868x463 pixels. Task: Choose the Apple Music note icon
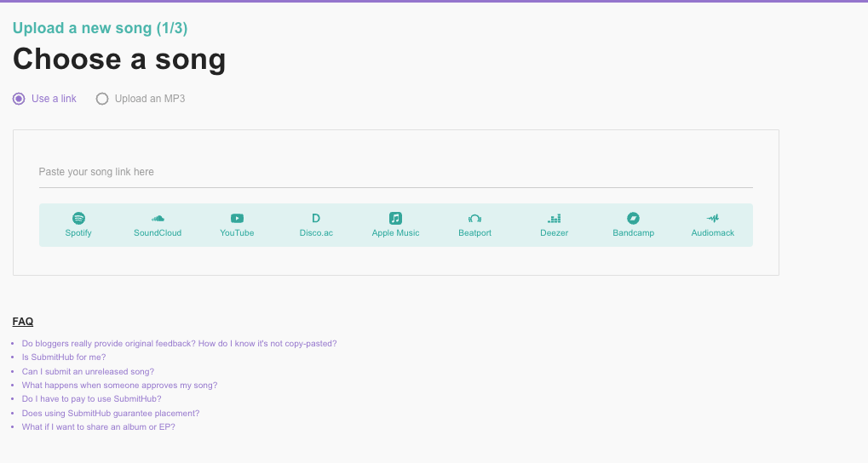(395, 218)
